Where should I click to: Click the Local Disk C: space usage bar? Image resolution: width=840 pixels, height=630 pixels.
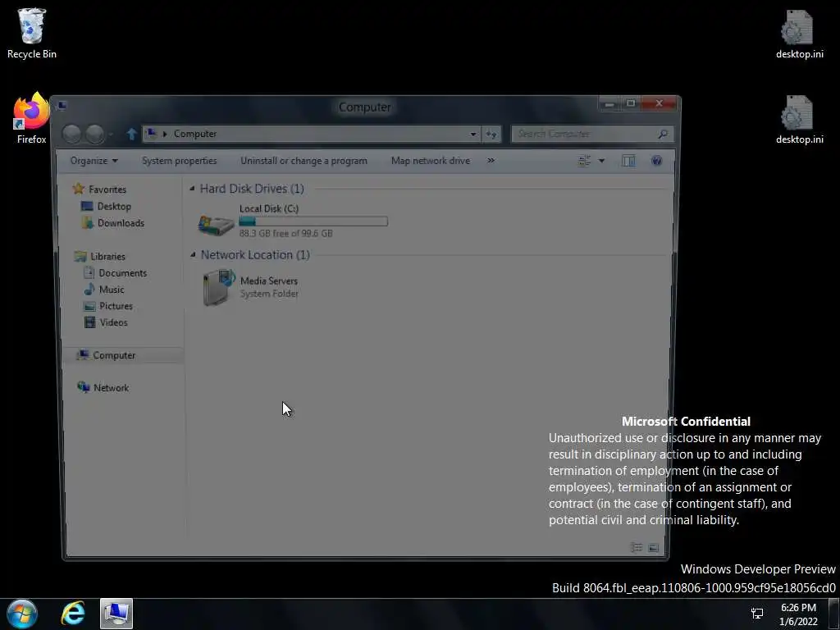(x=313, y=221)
